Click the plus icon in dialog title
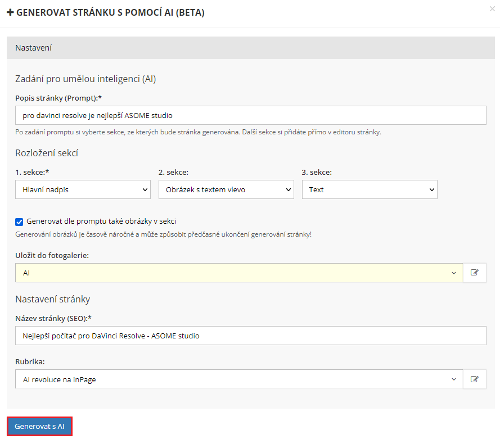This screenshot has width=500, height=448. click(10, 12)
